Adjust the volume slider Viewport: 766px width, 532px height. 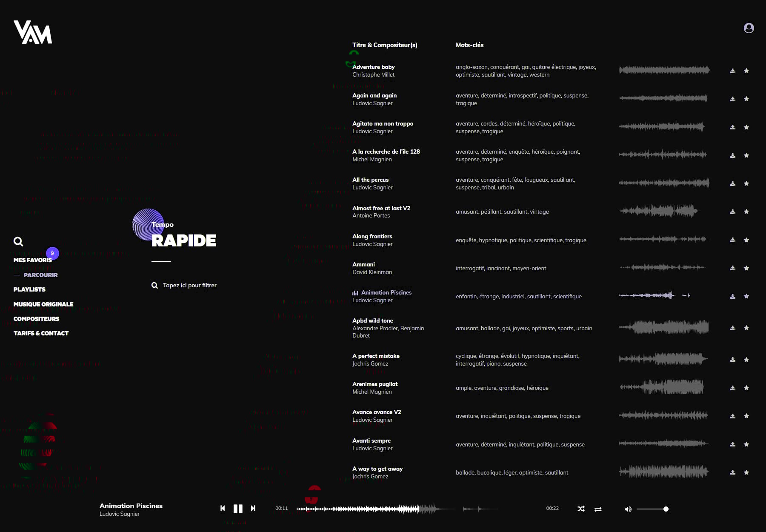coord(652,509)
